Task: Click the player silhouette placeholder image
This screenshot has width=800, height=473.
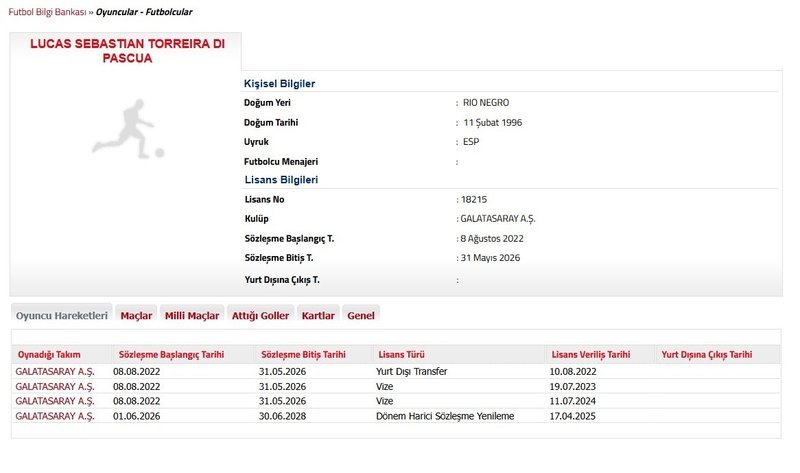Action: click(128, 129)
